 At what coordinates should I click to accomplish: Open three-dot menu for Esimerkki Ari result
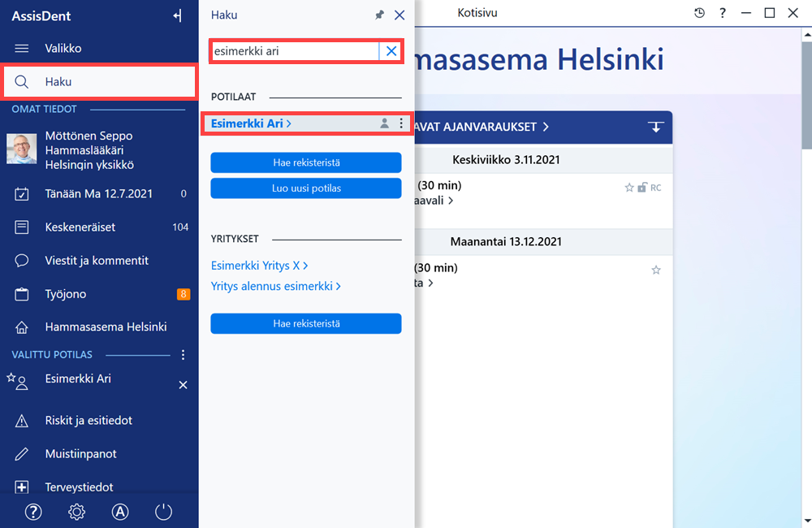coord(401,123)
